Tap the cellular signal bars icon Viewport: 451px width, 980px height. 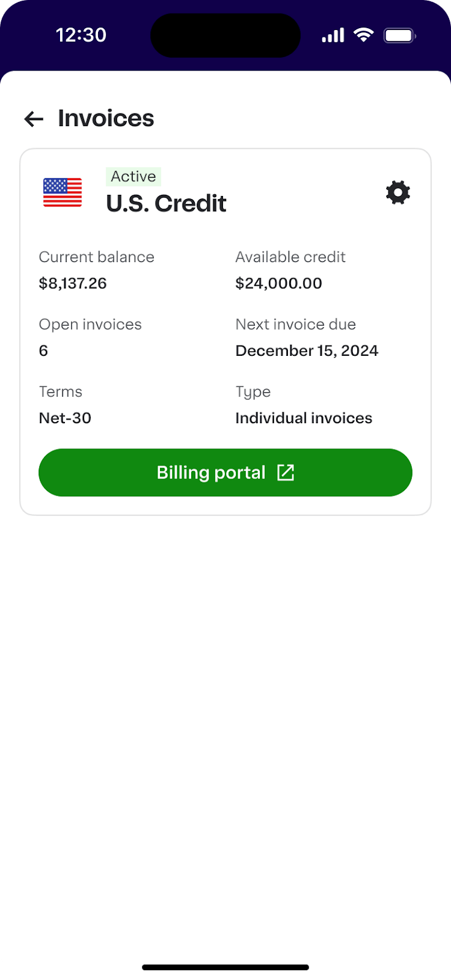pos(333,36)
